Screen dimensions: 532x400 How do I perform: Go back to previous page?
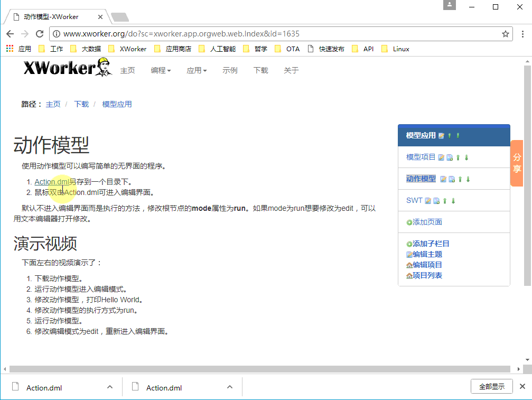coord(10,34)
